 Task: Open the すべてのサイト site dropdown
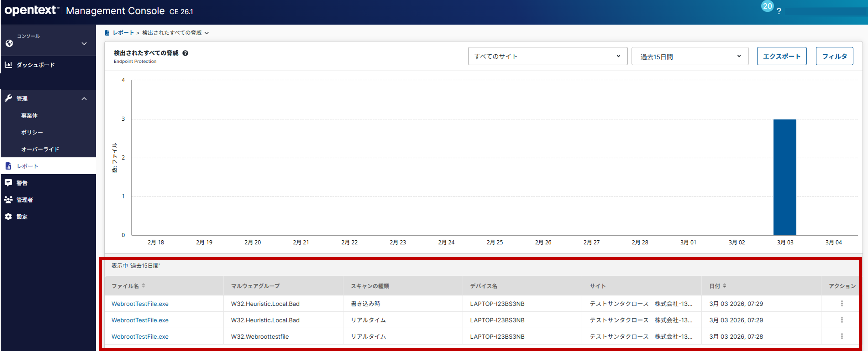(547, 56)
